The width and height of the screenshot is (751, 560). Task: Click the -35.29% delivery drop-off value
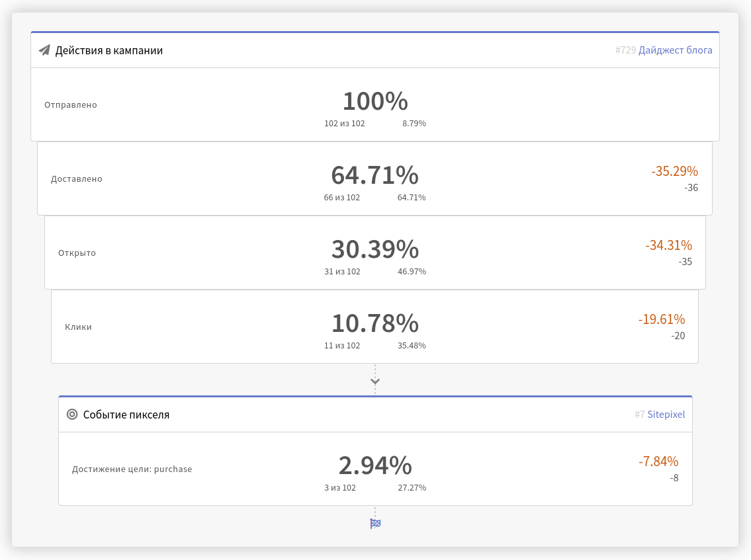[674, 171]
